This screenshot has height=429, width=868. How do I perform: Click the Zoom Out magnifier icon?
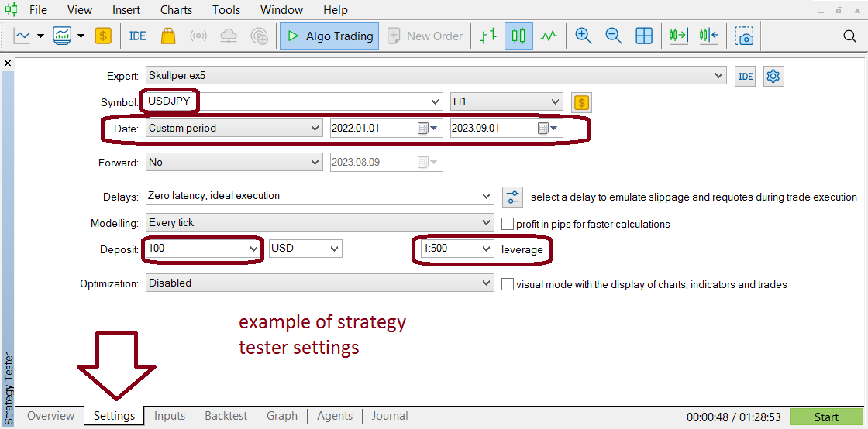click(x=613, y=36)
